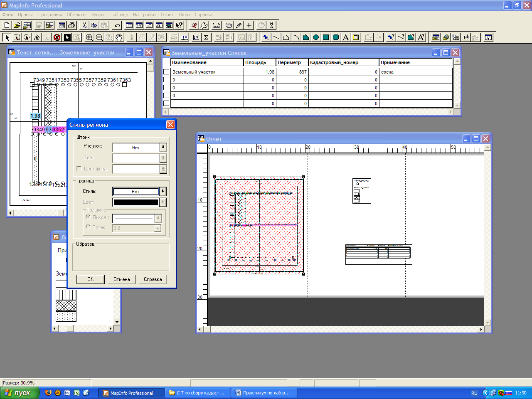Open the 'Файл' menu
The image size is (532, 399).
(7, 15)
